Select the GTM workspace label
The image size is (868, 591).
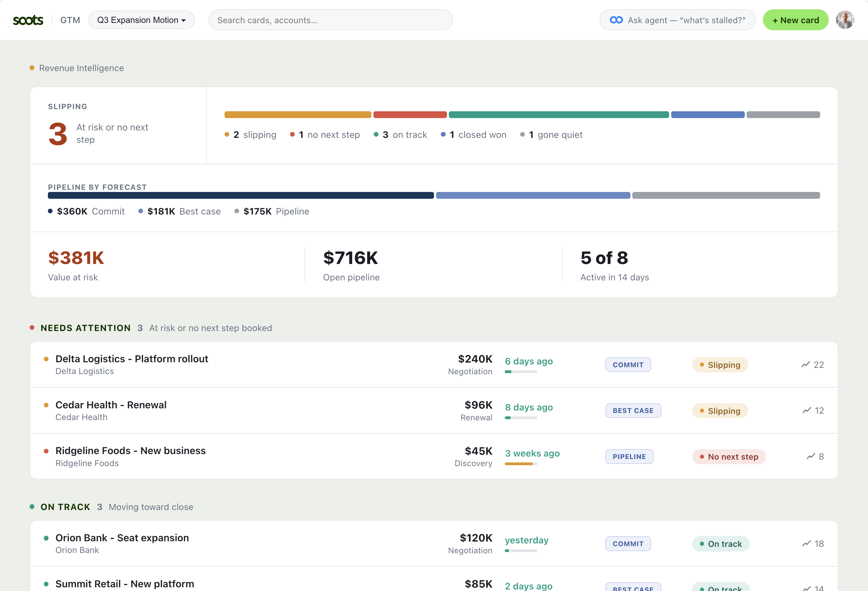[70, 20]
